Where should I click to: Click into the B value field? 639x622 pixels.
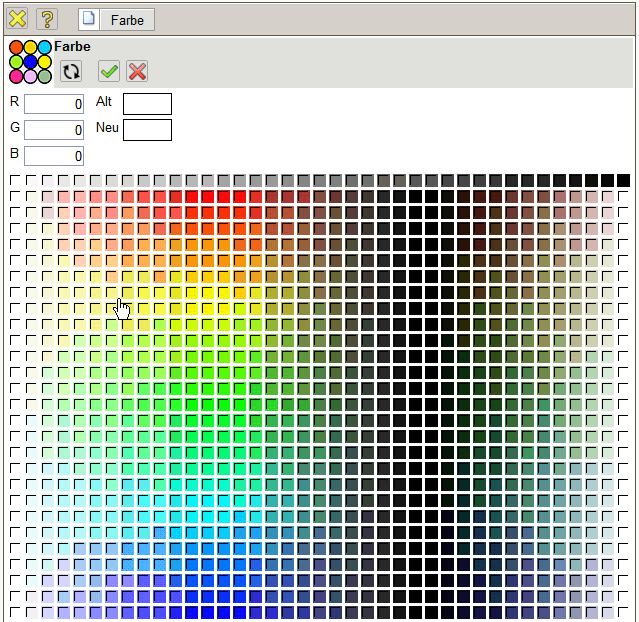(54, 156)
